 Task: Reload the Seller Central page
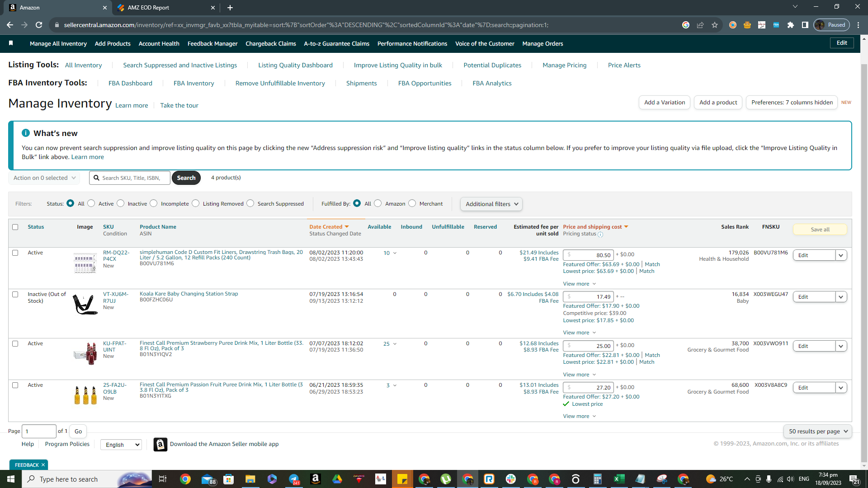[39, 25]
